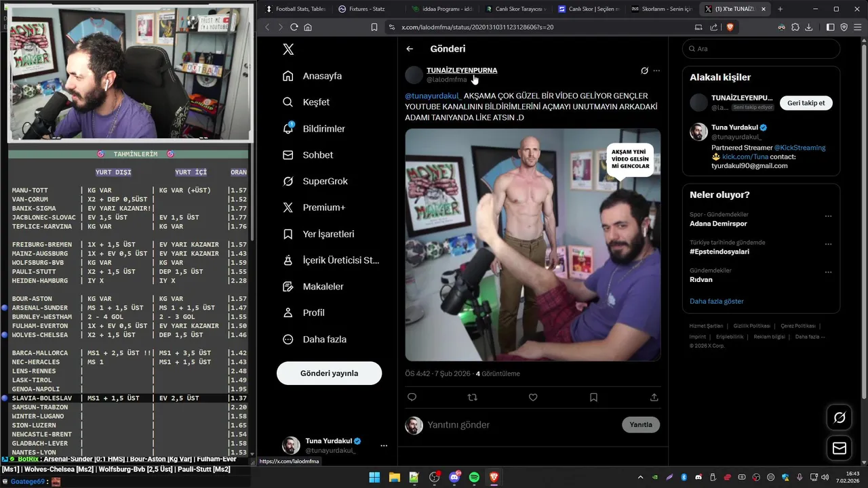
Task: Click the X logo in sidebar
Action: click(288, 49)
